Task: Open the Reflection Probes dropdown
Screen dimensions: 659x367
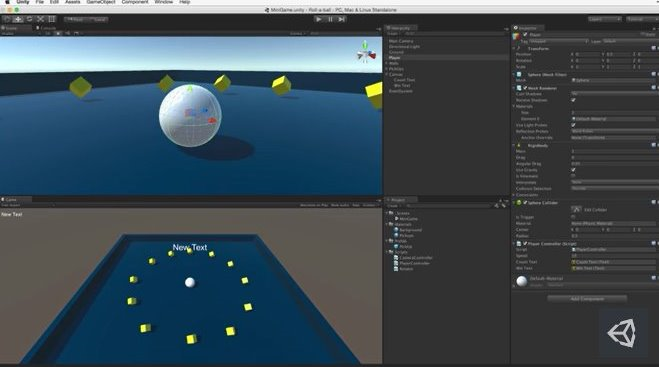Action: click(615, 131)
